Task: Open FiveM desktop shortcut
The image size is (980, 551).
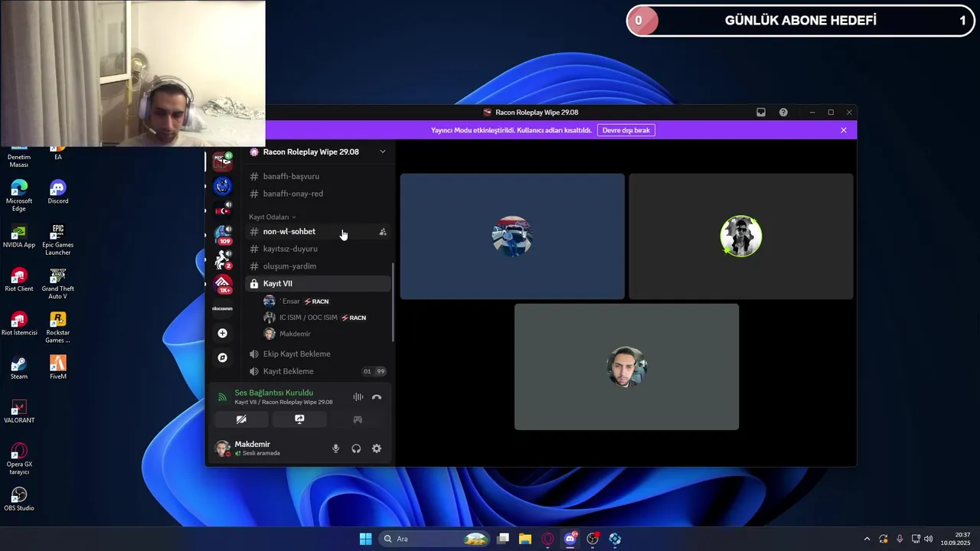Action: (x=58, y=368)
